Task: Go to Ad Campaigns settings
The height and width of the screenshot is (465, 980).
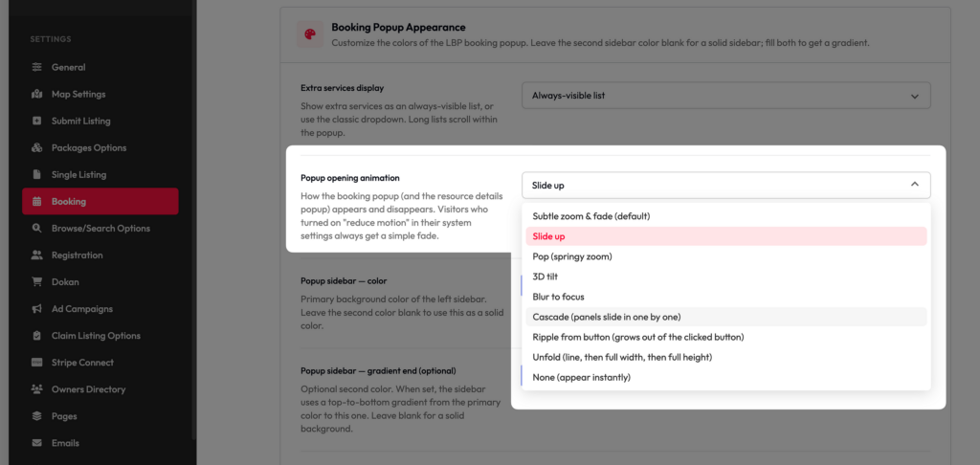Action: (100, 309)
